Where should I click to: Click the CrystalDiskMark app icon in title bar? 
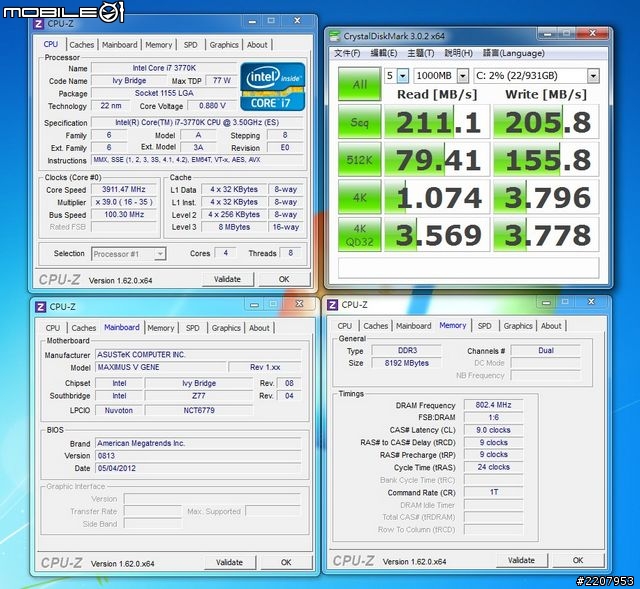[x=334, y=36]
